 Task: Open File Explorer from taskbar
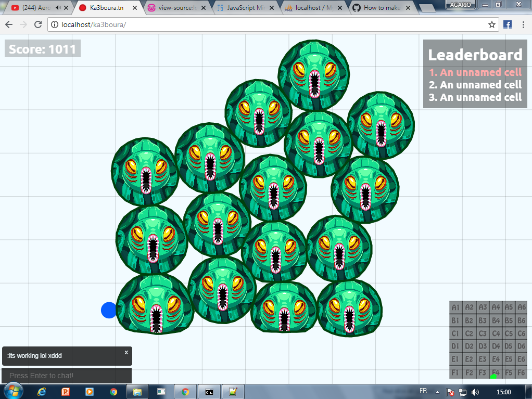point(137,392)
